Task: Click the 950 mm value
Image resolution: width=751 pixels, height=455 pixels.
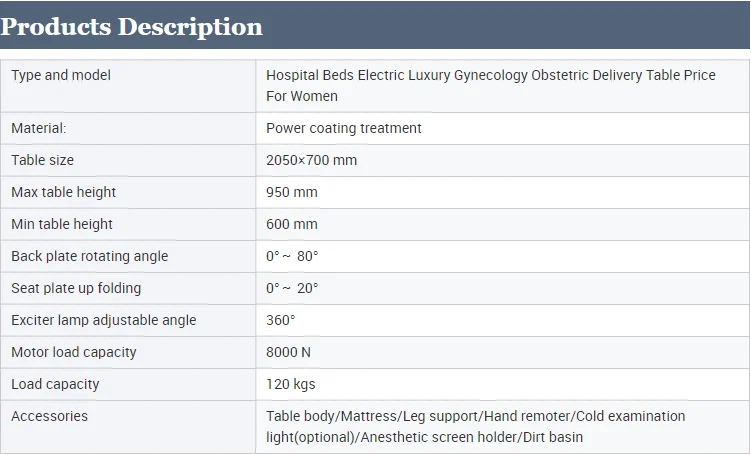Action: point(292,192)
